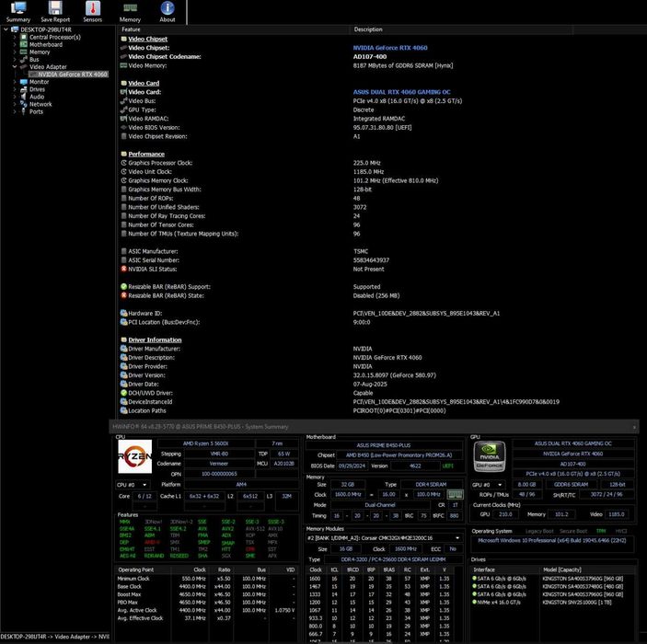Collapse the DESKTOP-298UT4R root node
Viewport: 647px width, 644px height.
point(6,29)
